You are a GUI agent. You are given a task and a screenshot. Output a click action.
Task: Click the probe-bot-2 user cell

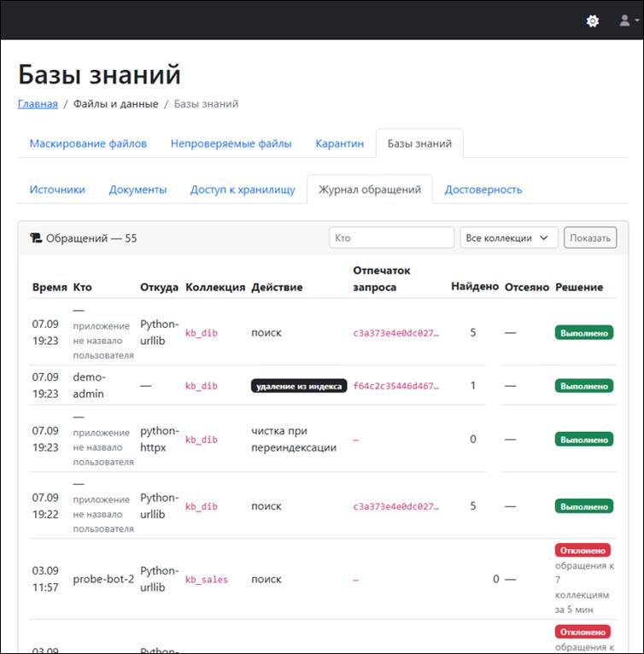click(x=103, y=579)
